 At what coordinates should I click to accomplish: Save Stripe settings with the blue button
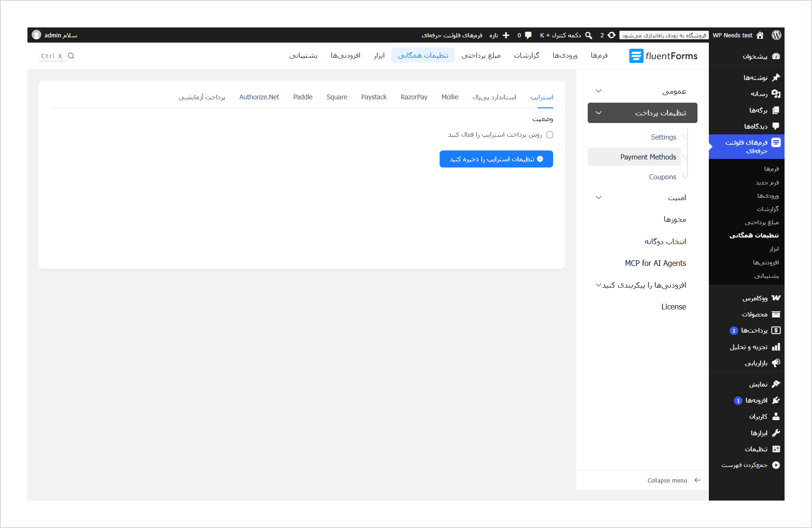(496, 159)
